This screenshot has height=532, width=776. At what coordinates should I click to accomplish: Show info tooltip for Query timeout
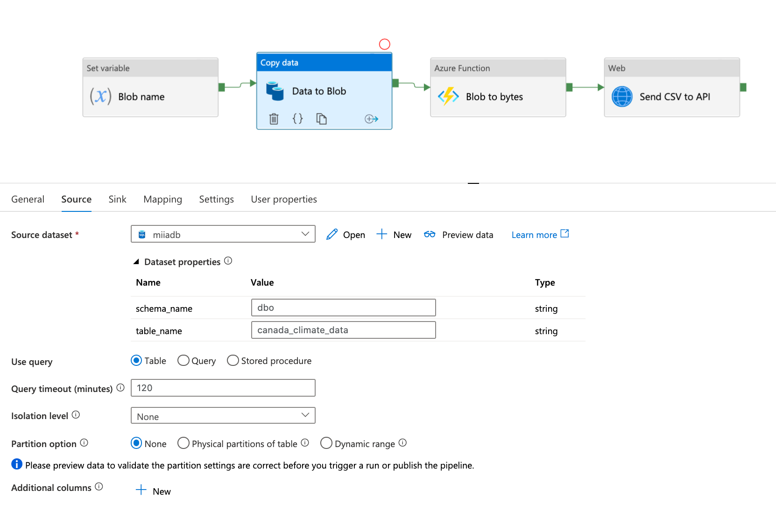click(x=120, y=388)
